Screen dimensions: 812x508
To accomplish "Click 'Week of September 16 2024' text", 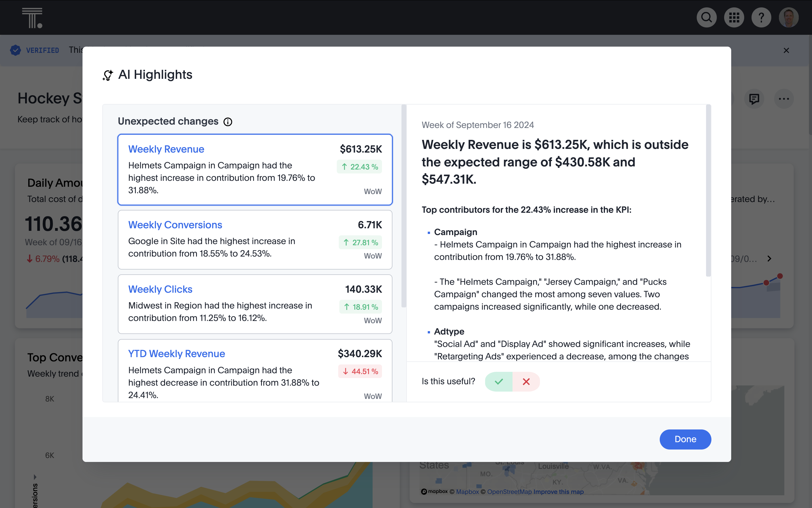I will point(477,125).
